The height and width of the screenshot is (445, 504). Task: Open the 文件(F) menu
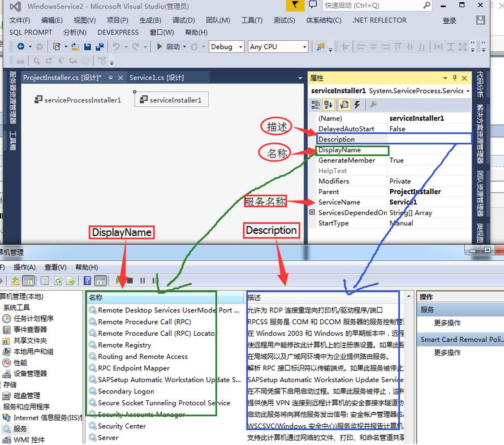coord(20,20)
